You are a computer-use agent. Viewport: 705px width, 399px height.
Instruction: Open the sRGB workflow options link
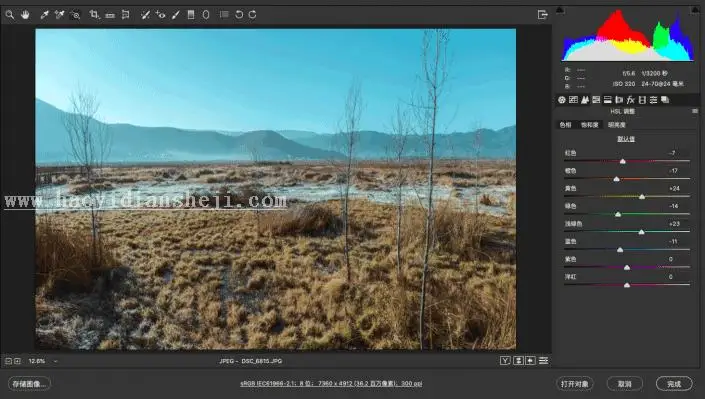coord(331,384)
